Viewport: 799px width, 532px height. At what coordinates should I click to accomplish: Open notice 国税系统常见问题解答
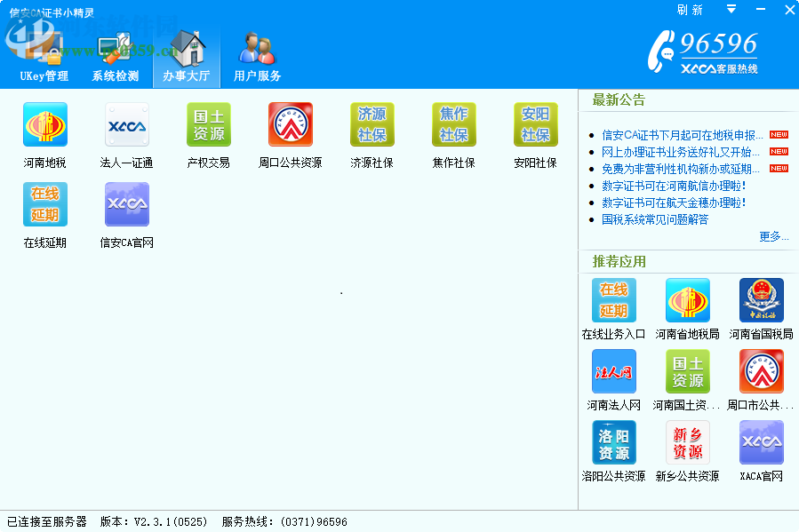coord(655,219)
